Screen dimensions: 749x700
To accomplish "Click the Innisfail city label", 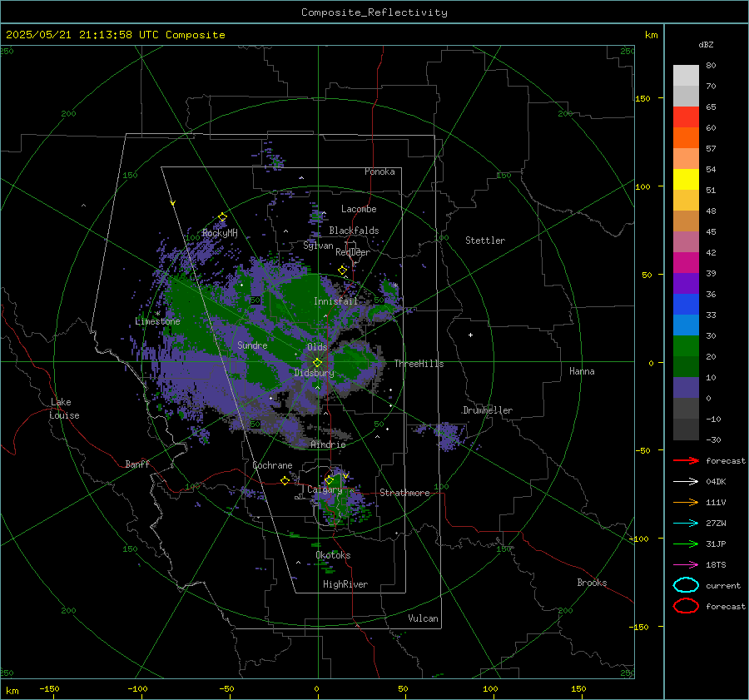I will [x=335, y=301].
